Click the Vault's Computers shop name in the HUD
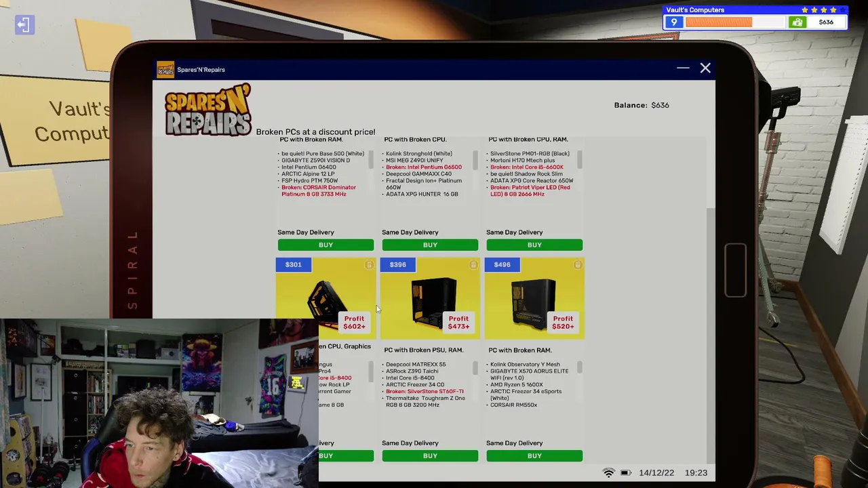This screenshot has height=488, width=868. (695, 10)
